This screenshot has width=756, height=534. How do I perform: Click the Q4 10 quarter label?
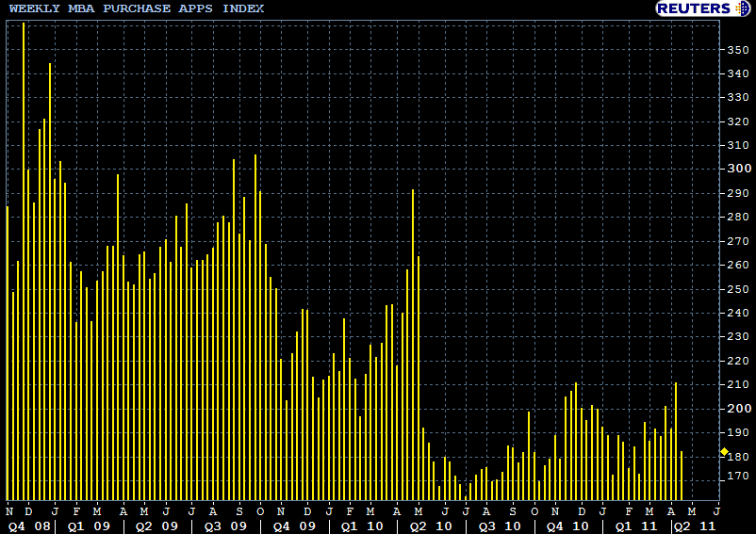[x=568, y=526]
